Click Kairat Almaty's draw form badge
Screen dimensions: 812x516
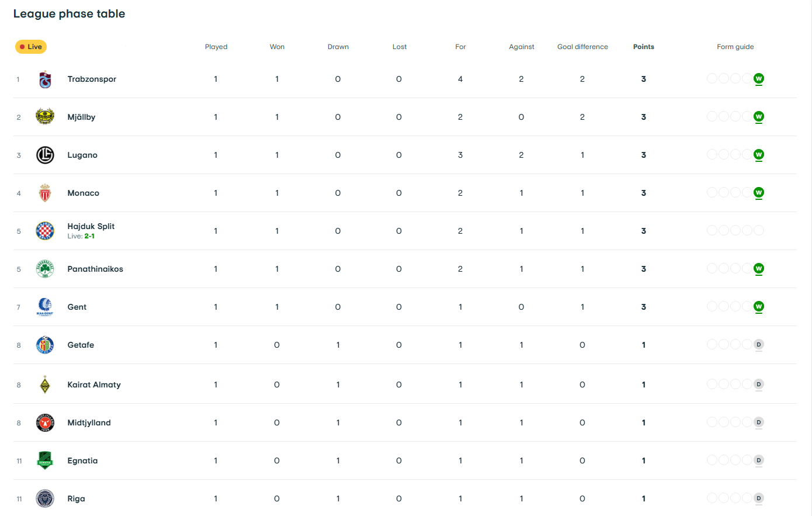point(759,385)
